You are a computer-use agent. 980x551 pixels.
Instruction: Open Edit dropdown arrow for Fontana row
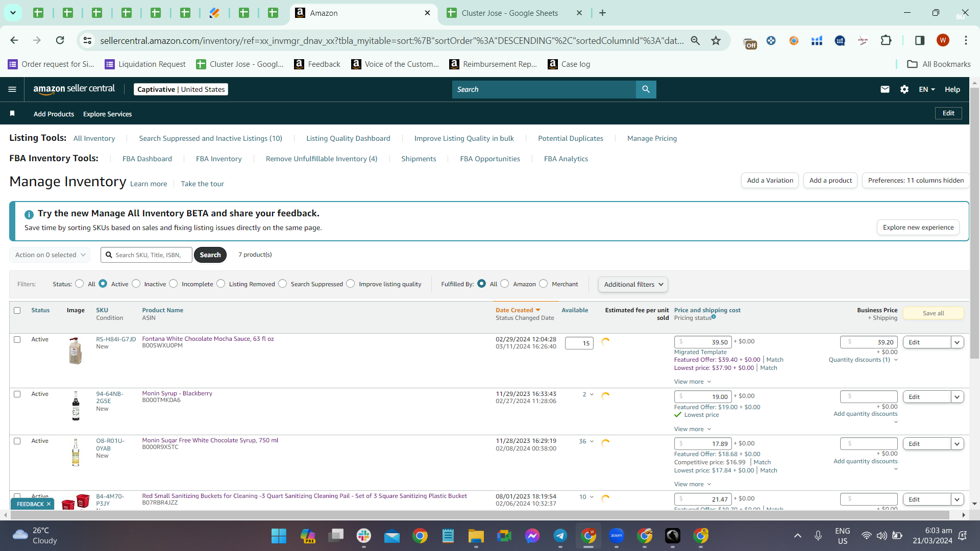point(958,342)
